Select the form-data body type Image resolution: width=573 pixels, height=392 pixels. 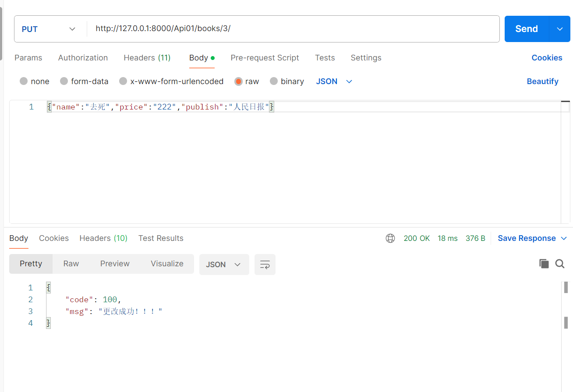pos(64,81)
